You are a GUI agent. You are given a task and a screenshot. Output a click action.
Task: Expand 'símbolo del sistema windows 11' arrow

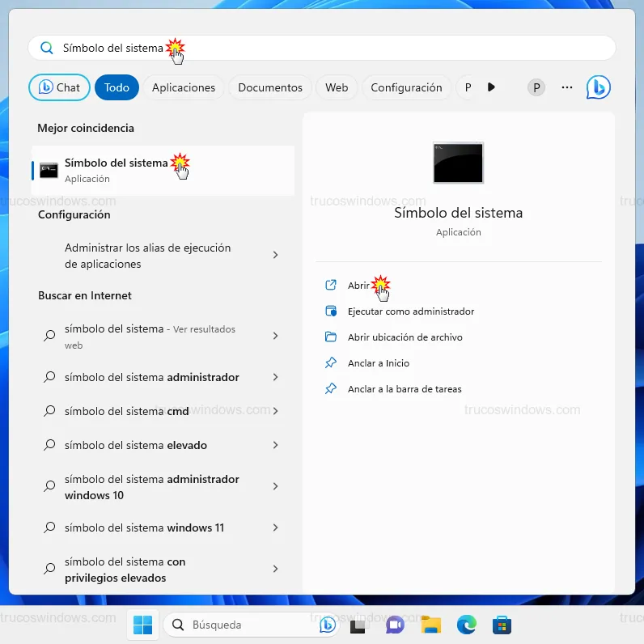(x=275, y=527)
